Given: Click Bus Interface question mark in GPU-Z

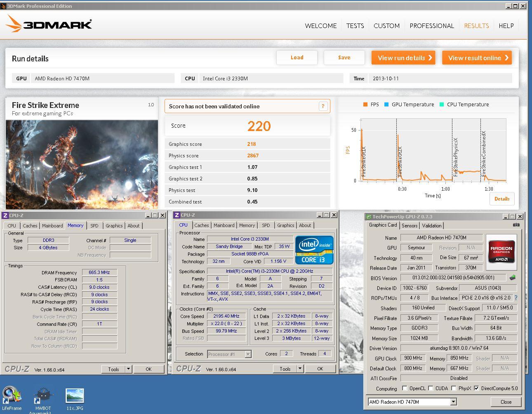Looking at the screenshot, I should click(x=516, y=298).
